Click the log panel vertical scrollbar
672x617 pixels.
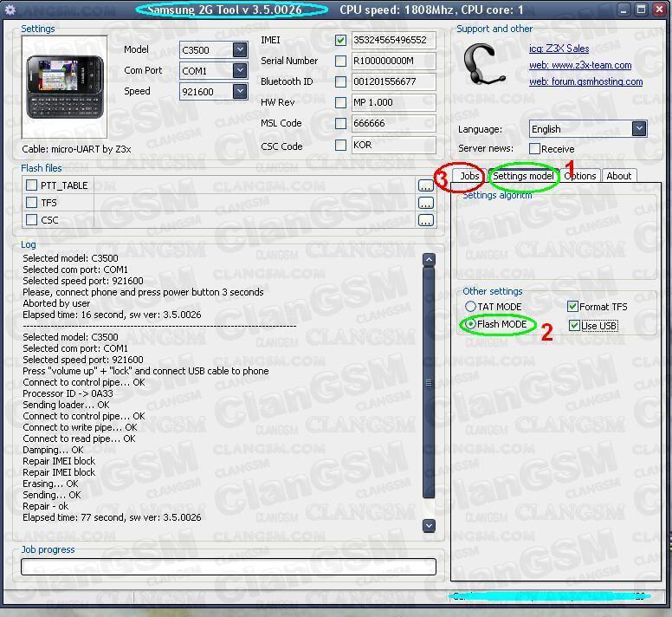tap(429, 381)
